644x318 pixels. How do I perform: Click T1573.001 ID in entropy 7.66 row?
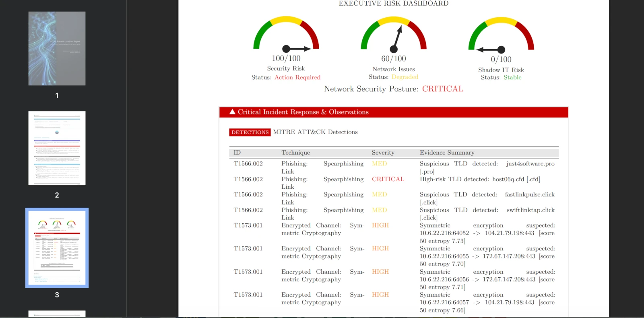pos(248,295)
